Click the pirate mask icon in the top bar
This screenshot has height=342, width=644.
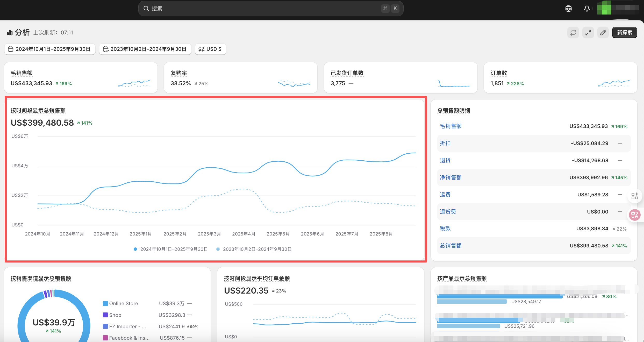(568, 8)
